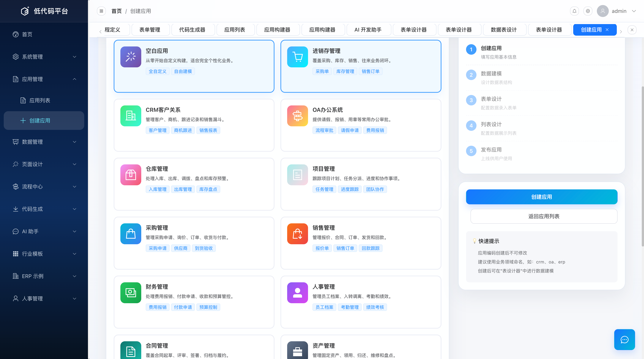
Task: Click the asset briefcase icon
Action: pos(298,350)
